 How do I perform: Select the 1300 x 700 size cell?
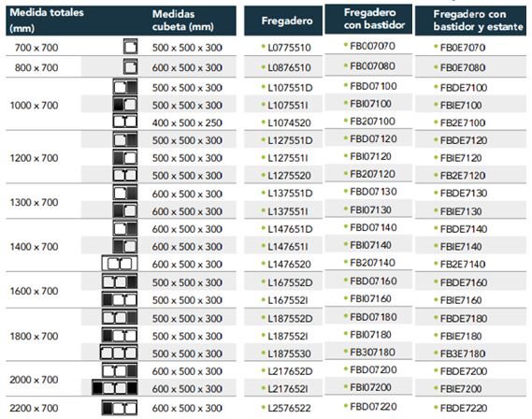click(35, 202)
